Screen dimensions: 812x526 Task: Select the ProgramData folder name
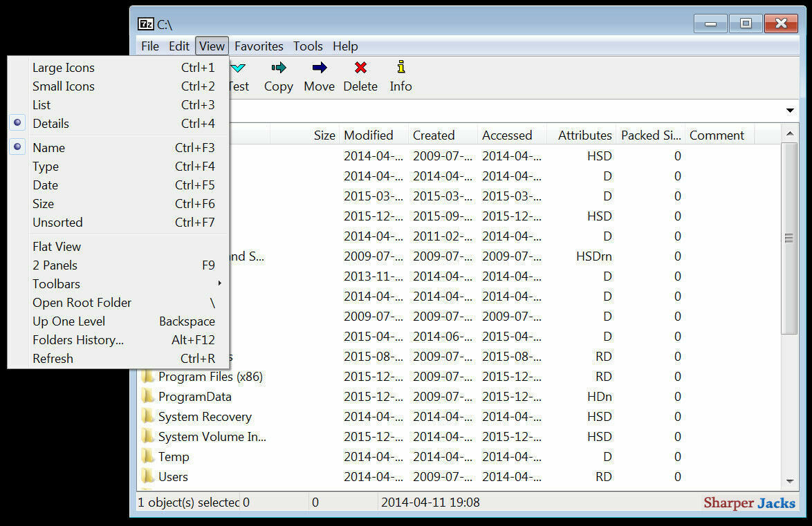pyautogui.click(x=195, y=397)
